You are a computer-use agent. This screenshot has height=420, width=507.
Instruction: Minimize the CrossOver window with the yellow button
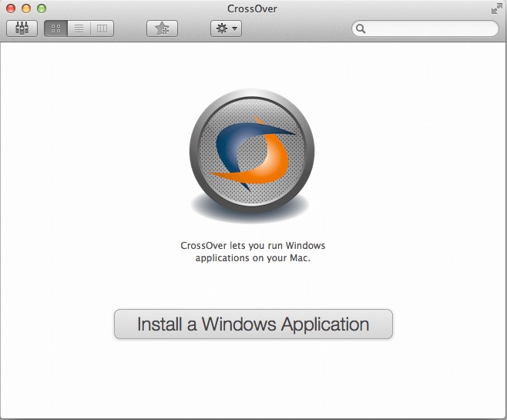pyautogui.click(x=26, y=8)
